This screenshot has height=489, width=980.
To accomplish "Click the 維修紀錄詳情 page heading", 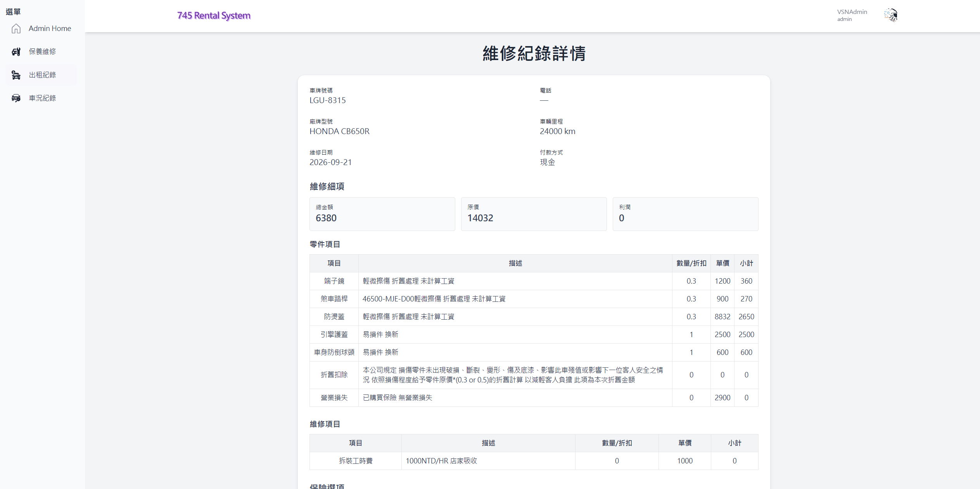I will pos(534,53).
